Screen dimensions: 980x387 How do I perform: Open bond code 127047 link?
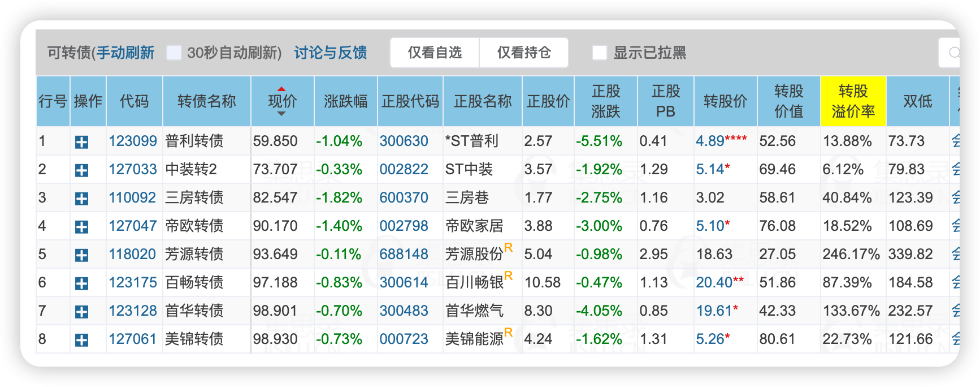point(133,226)
